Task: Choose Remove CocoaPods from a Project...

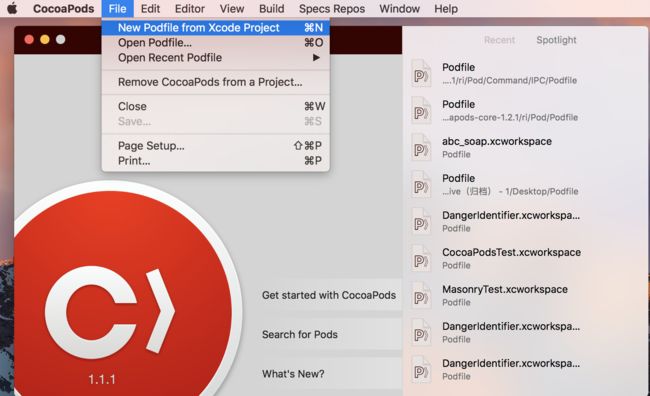Action: coord(216,82)
